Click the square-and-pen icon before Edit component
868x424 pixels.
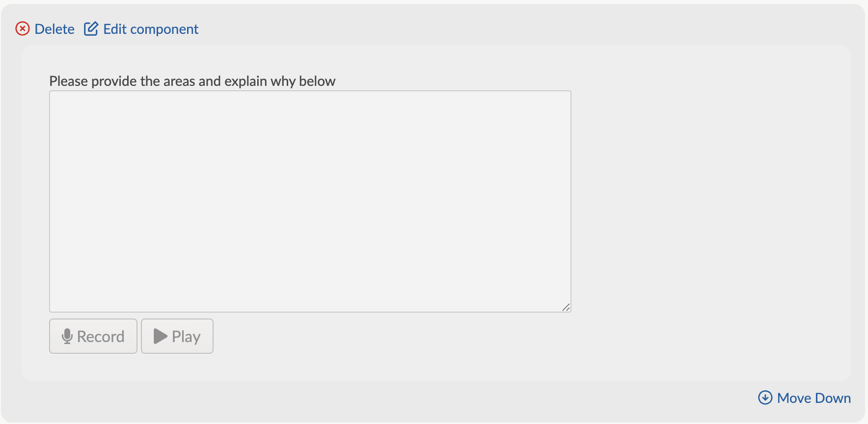[91, 28]
